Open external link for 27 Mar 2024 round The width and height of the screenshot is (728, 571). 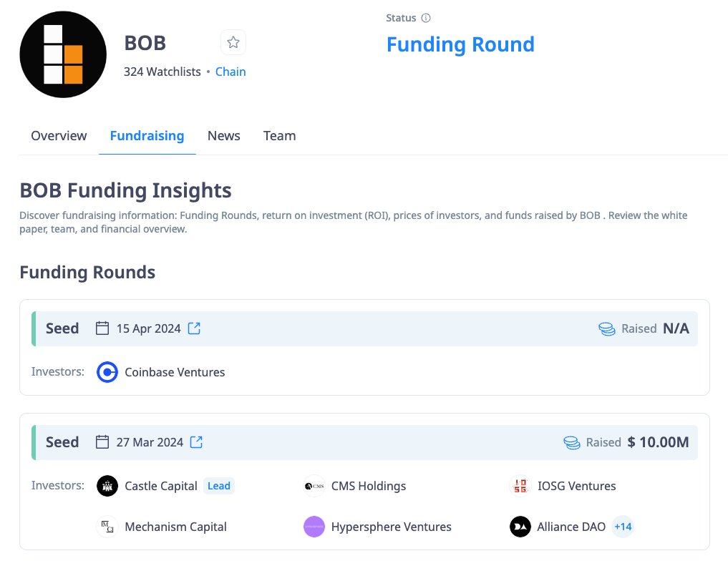pyautogui.click(x=196, y=442)
